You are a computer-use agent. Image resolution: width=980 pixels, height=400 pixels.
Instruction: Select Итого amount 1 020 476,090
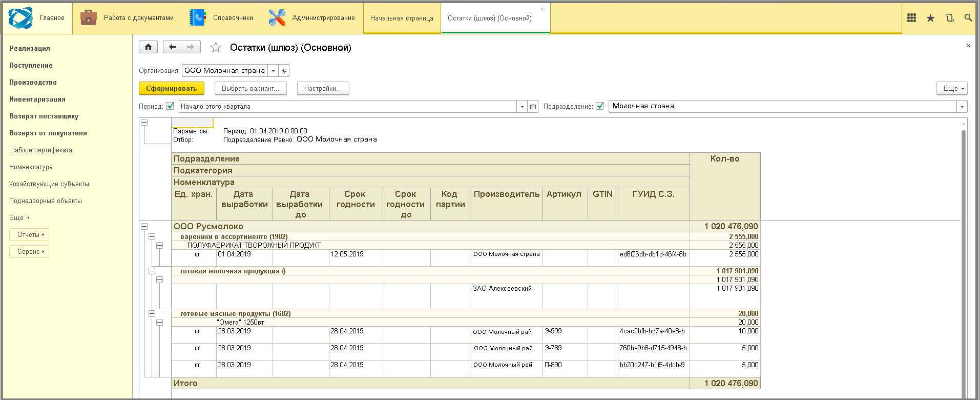(725, 383)
